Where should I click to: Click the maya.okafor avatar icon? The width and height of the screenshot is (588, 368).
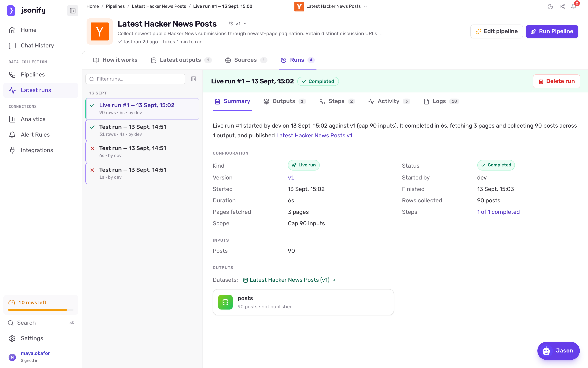click(12, 357)
